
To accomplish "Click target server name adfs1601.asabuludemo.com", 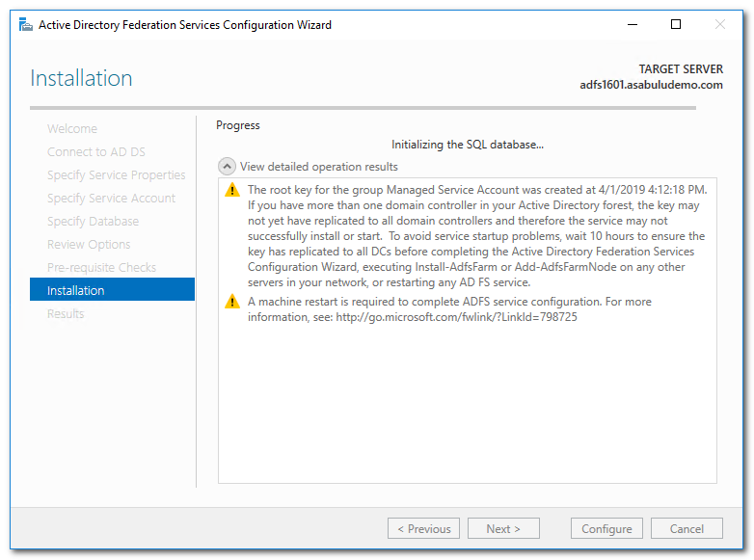I will coord(651,85).
